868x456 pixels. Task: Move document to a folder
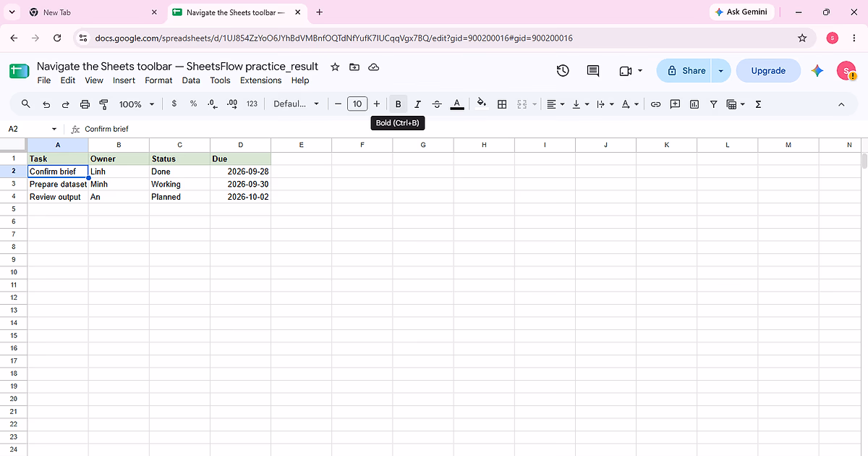354,67
